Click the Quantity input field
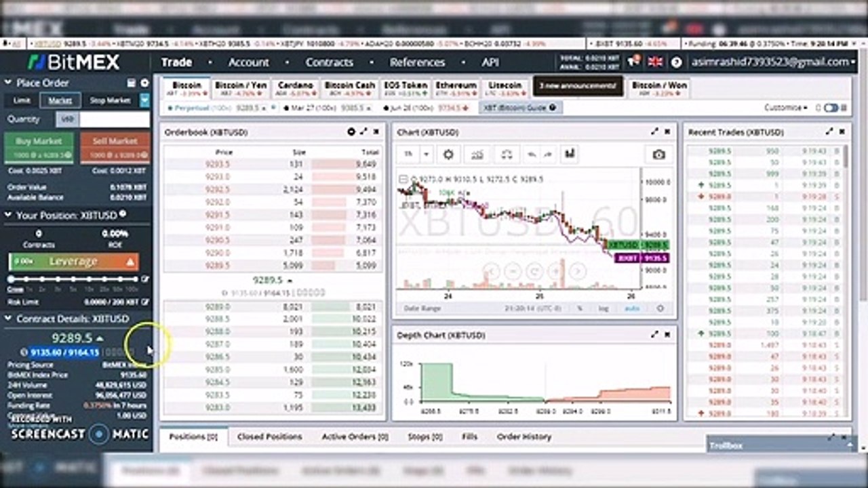Viewport: 868px width, 488px height. tap(115, 119)
